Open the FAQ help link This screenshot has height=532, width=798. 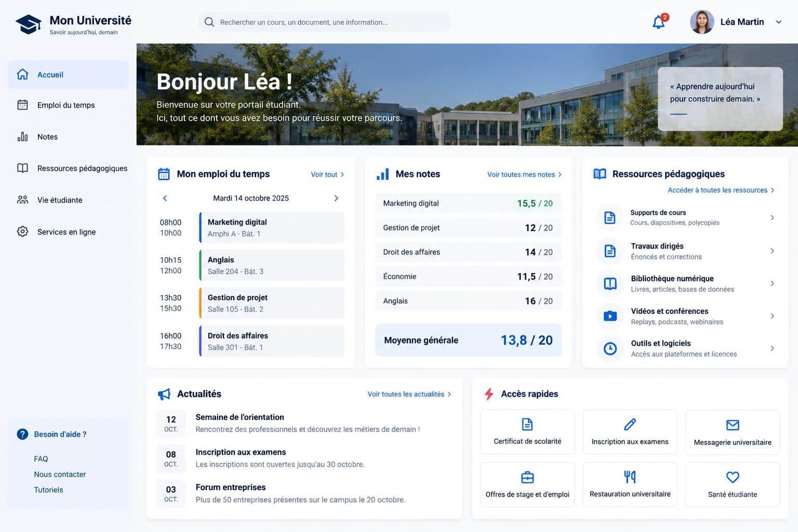(41, 459)
